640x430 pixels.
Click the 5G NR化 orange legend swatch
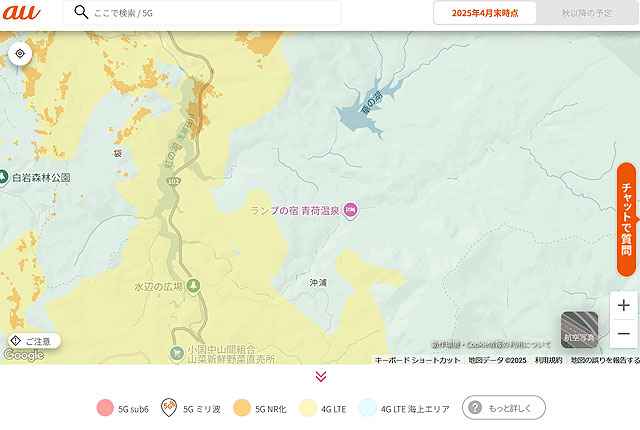tap(242, 408)
